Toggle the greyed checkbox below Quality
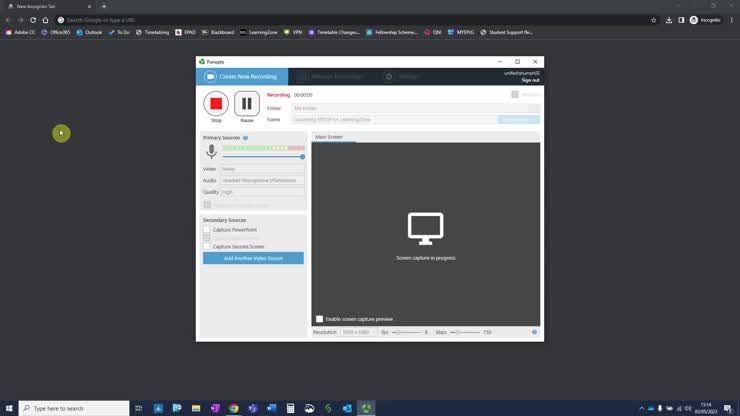The width and height of the screenshot is (740, 416). [x=207, y=204]
